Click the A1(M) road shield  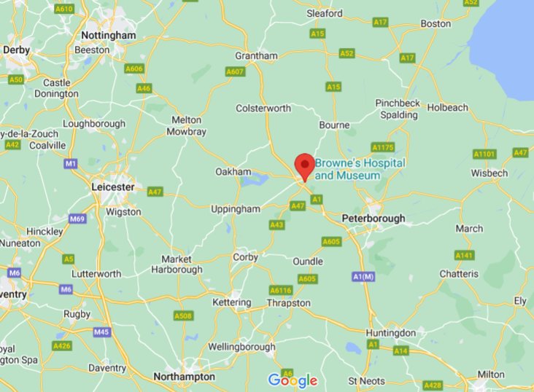[x=363, y=277]
